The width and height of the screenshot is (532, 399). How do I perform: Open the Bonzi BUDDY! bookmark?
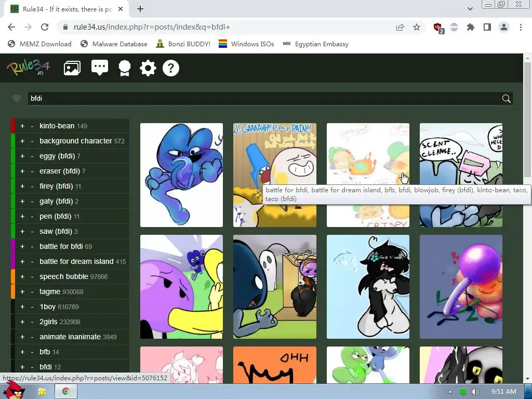[183, 44]
